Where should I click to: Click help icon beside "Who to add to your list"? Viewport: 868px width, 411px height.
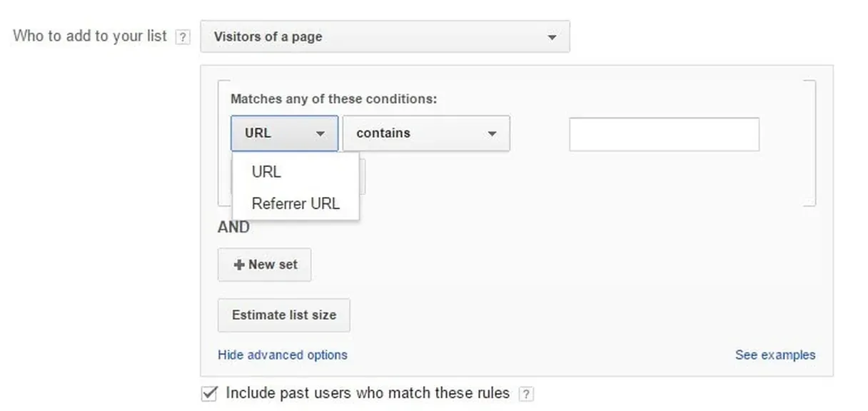[183, 37]
